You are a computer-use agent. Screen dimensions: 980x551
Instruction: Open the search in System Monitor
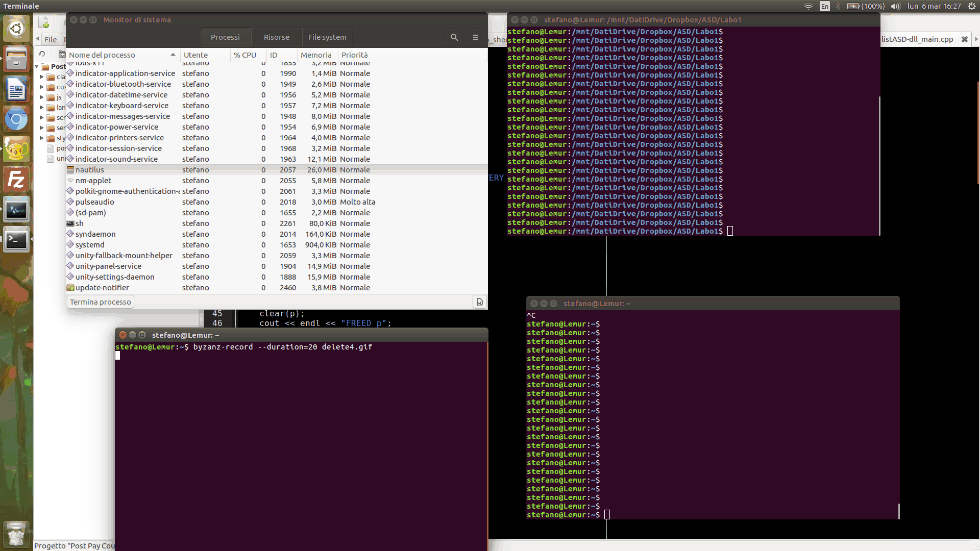tap(454, 37)
